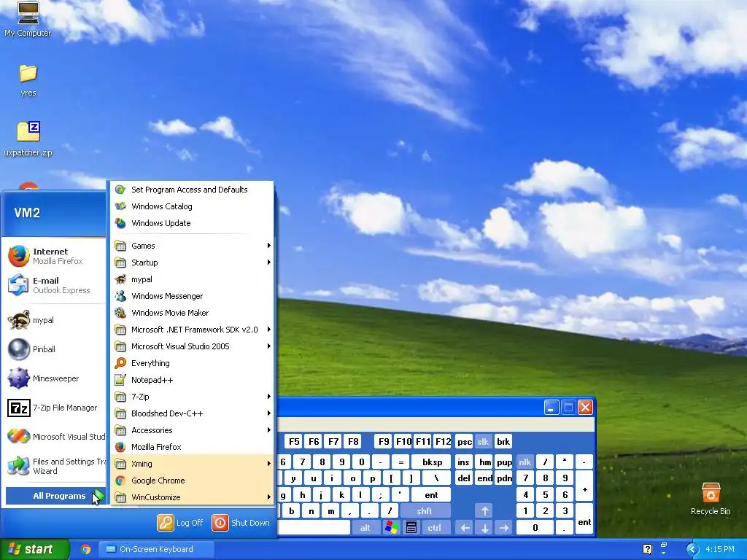Expand the Startup submenu
Image resolution: width=747 pixels, height=560 pixels.
tap(193, 262)
